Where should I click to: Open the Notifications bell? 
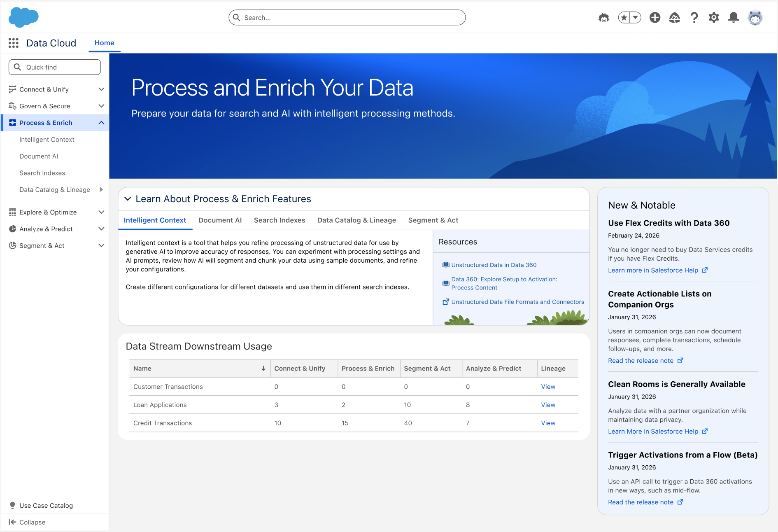[x=734, y=18]
